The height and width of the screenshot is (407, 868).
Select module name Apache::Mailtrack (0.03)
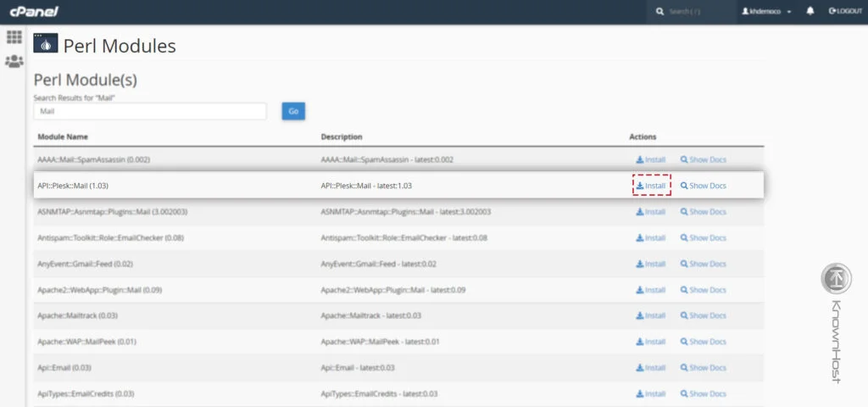pos(77,315)
